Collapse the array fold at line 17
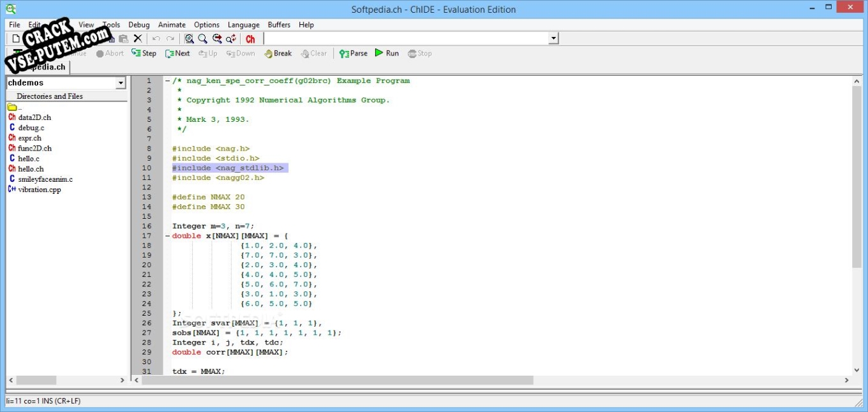Screen dimensions: 868x412 click(x=167, y=236)
